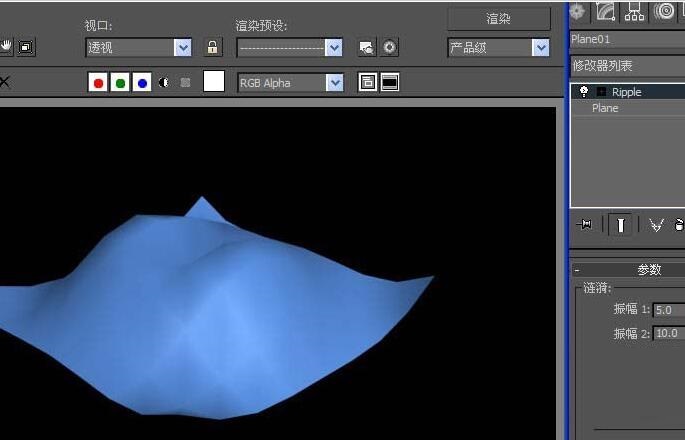685x440 pixels.
Task: Click the 渲染 render button
Action: coord(499,19)
